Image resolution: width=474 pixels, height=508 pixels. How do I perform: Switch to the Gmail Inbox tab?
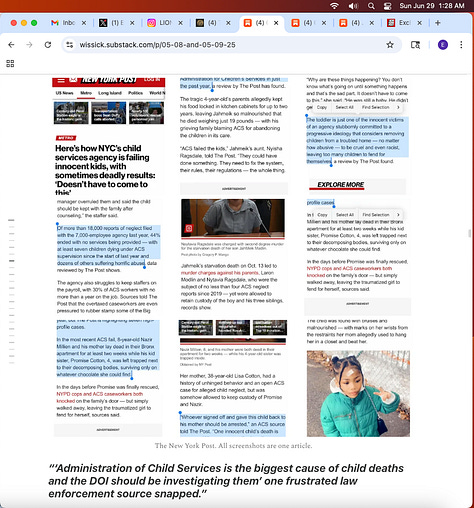point(63,23)
